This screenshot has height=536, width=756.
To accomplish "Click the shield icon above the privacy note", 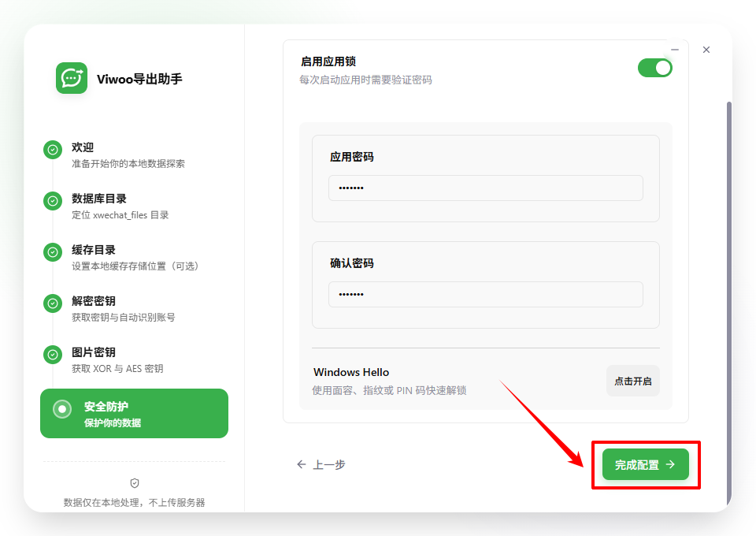I will pyautogui.click(x=135, y=483).
